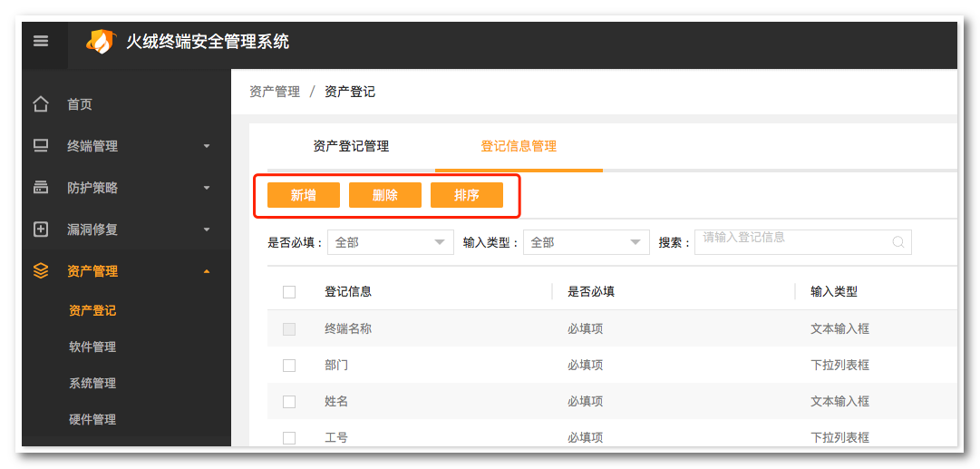Click the 资产管理 layers icon
This screenshot has width=980, height=469.
(41, 271)
